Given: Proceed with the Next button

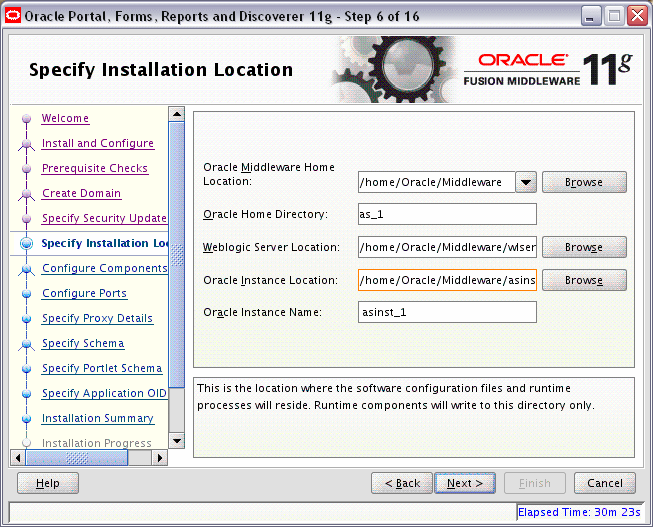Looking at the screenshot, I should click(465, 483).
